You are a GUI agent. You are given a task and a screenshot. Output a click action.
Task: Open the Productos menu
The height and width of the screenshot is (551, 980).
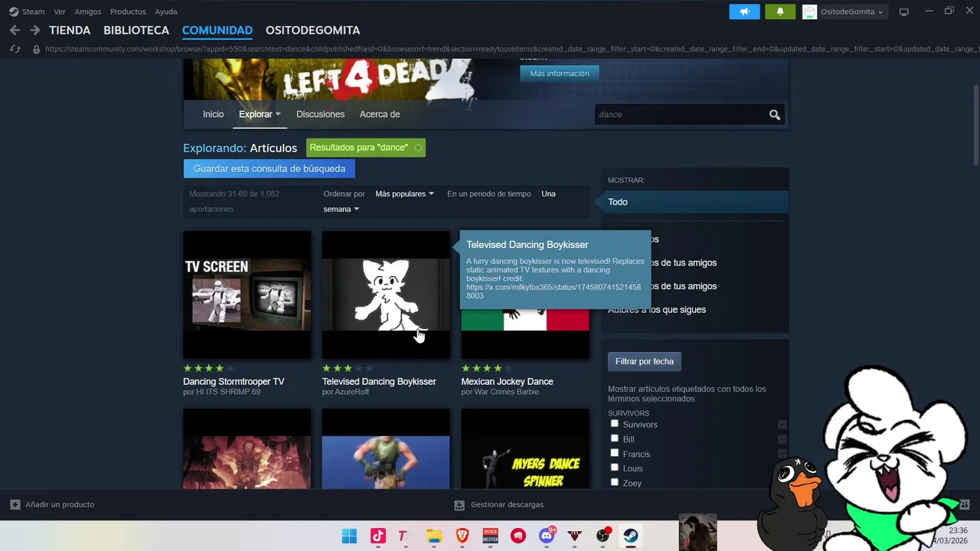[128, 11]
